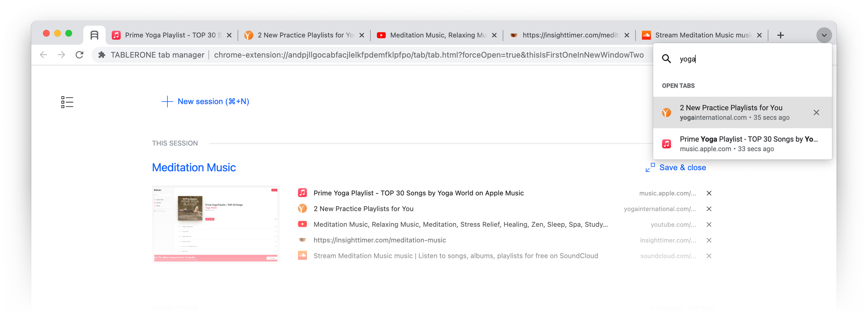Remove Prime Yoga Playlist row from session
868x326 pixels.
(709, 193)
